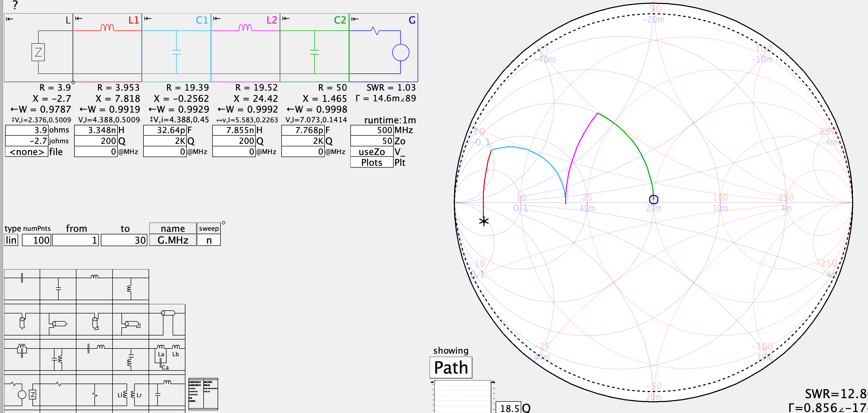Pick the vertical open-ended stub element
The width and height of the screenshot is (868, 413).
tap(22, 320)
